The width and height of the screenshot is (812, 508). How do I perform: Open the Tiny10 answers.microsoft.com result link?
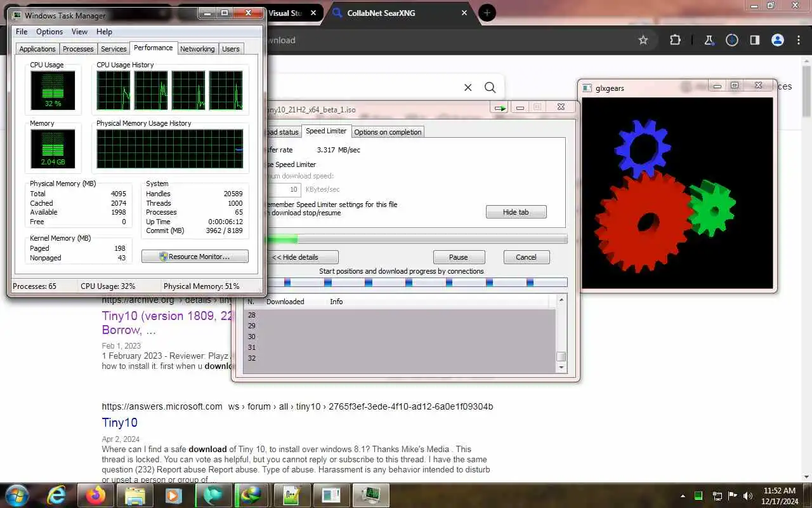(x=120, y=422)
